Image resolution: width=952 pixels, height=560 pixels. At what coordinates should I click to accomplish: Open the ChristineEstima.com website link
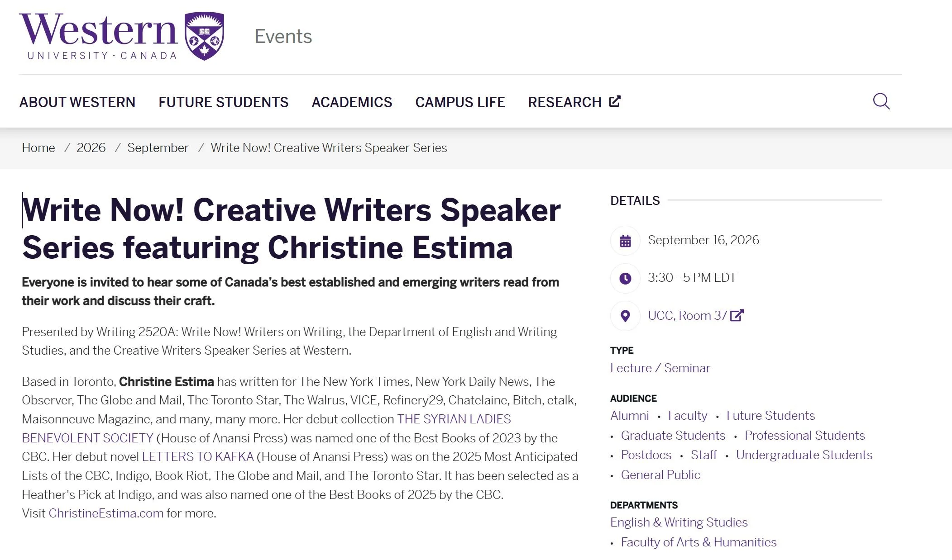click(106, 513)
